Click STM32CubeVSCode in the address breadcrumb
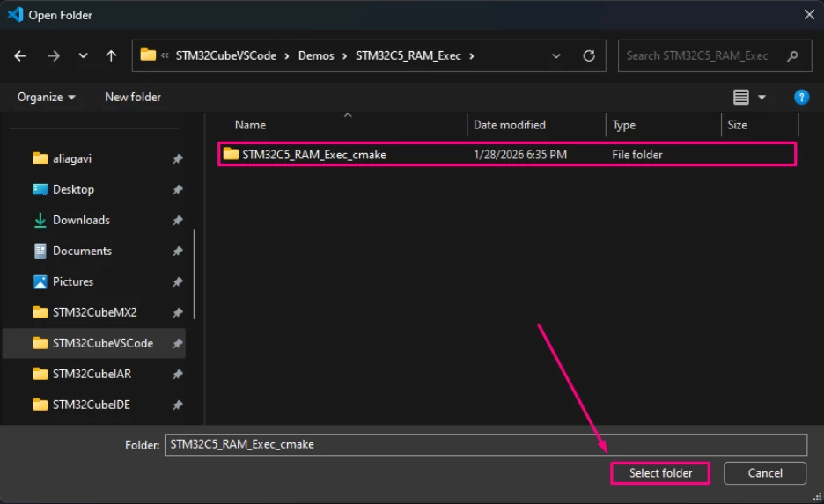 click(x=226, y=55)
